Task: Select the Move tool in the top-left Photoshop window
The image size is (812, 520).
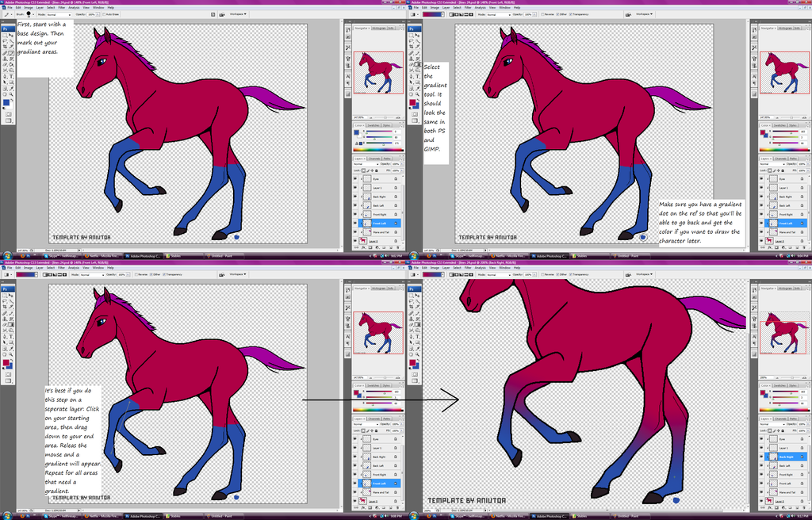Action: [11, 35]
